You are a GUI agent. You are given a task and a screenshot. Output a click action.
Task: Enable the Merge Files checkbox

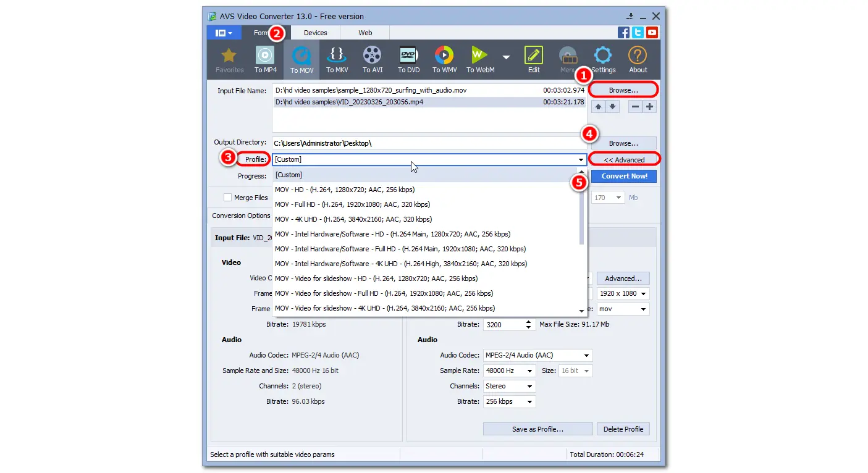tap(228, 198)
